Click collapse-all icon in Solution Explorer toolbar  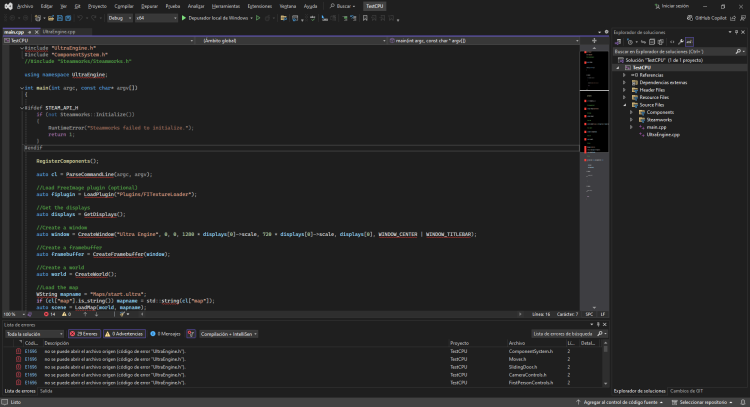pos(652,42)
